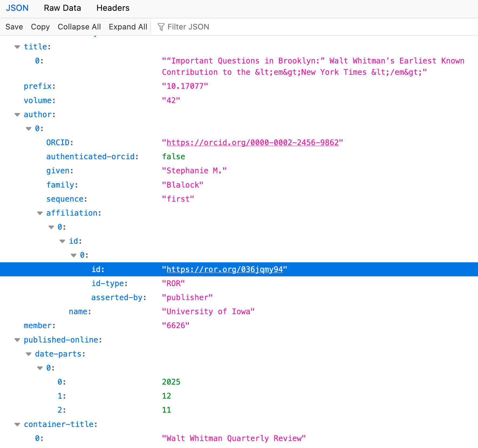The width and height of the screenshot is (478, 448).
Task: Open the ORCID link for Stephanie Blalock
Action: (x=252, y=142)
